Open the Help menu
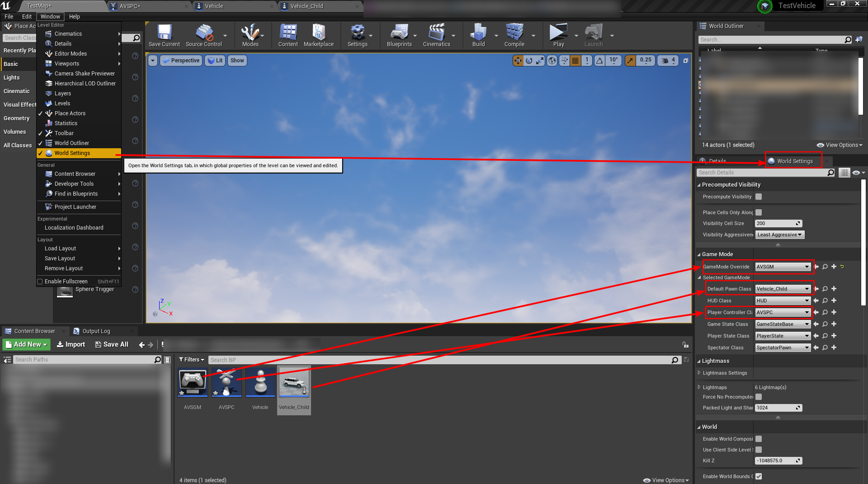This screenshot has height=484, width=868. [x=74, y=17]
